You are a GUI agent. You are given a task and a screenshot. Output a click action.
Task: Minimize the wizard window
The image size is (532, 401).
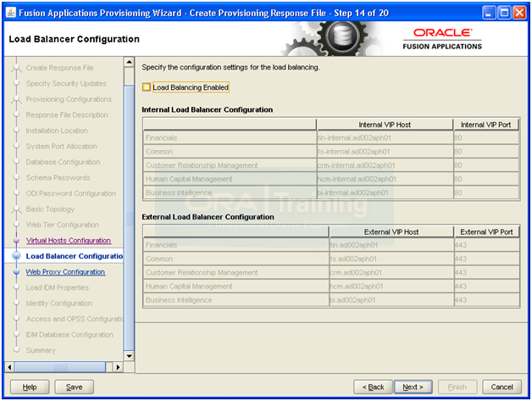[x=489, y=13]
